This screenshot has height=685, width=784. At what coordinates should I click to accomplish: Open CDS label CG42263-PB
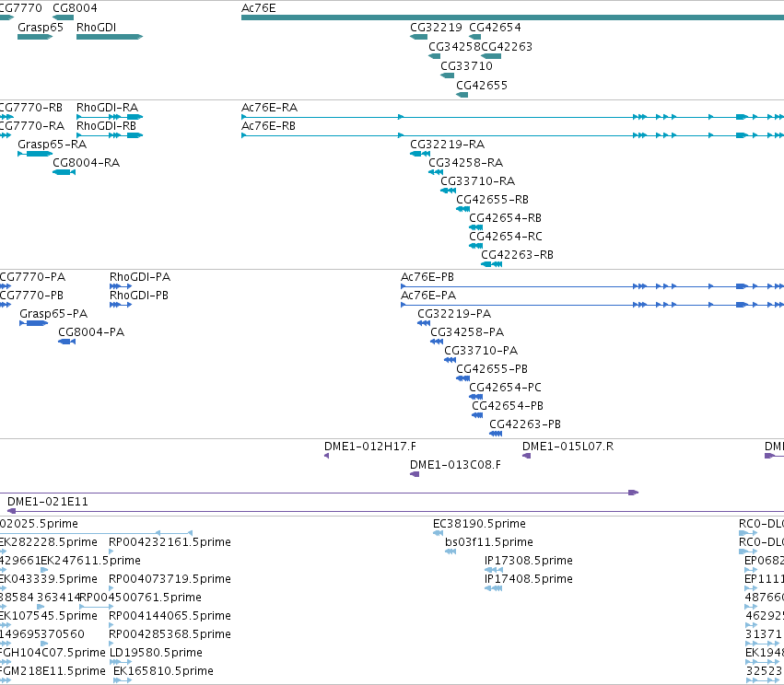pos(525,425)
